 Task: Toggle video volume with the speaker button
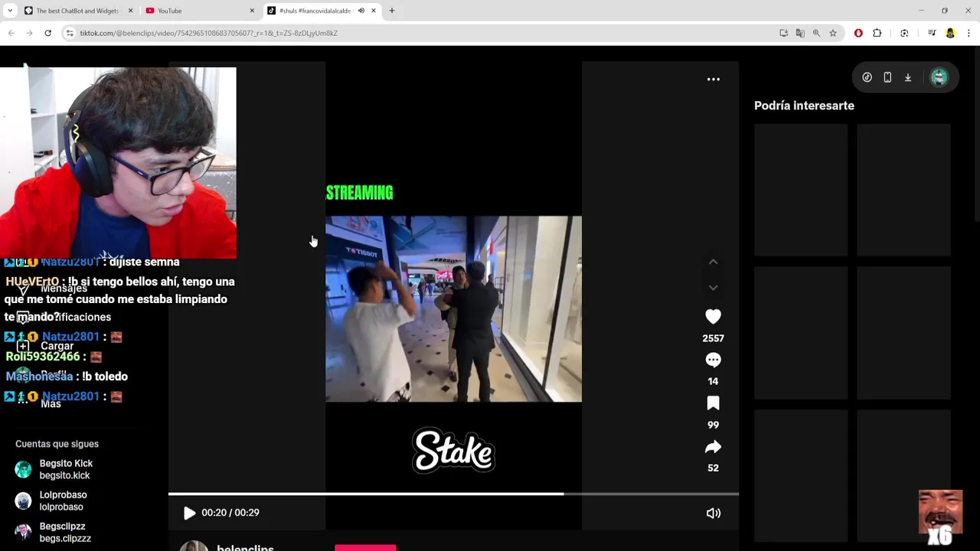point(713,514)
